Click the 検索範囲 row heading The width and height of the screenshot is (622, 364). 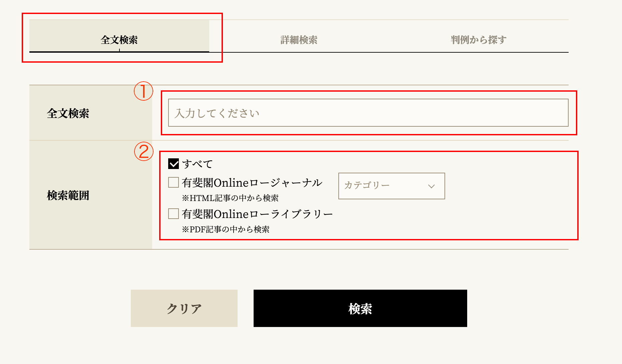coord(68,195)
